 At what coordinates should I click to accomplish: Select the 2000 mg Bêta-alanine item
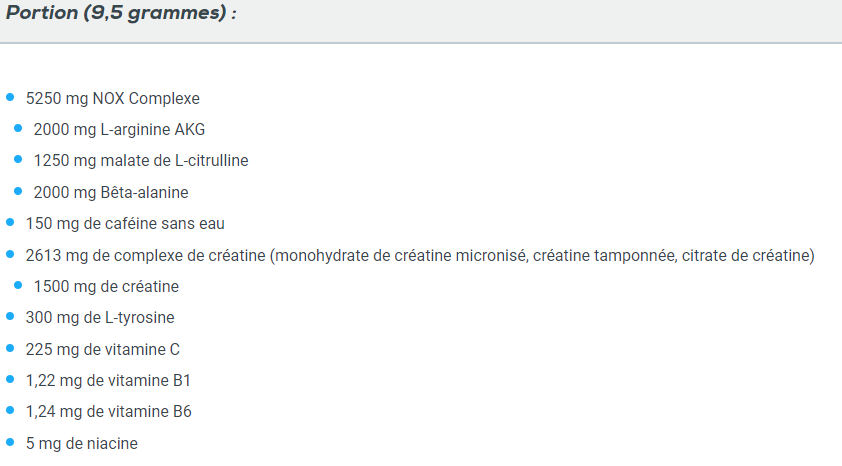point(111,192)
